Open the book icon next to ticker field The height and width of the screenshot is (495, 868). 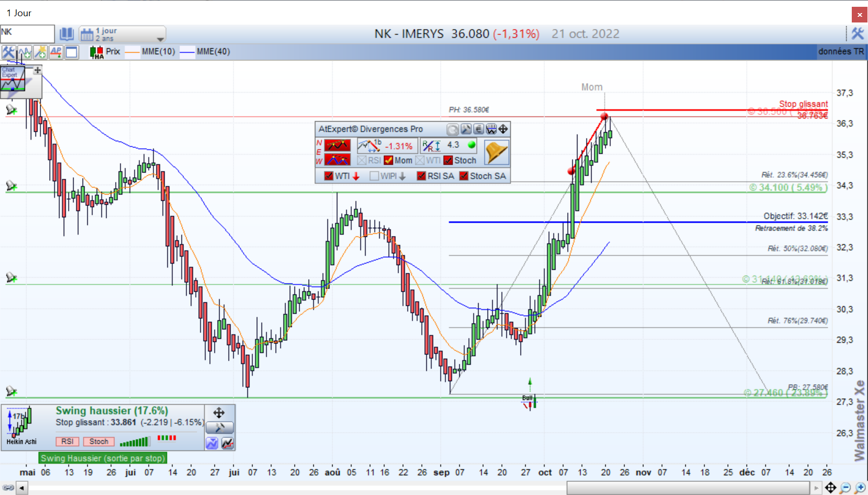tap(66, 34)
